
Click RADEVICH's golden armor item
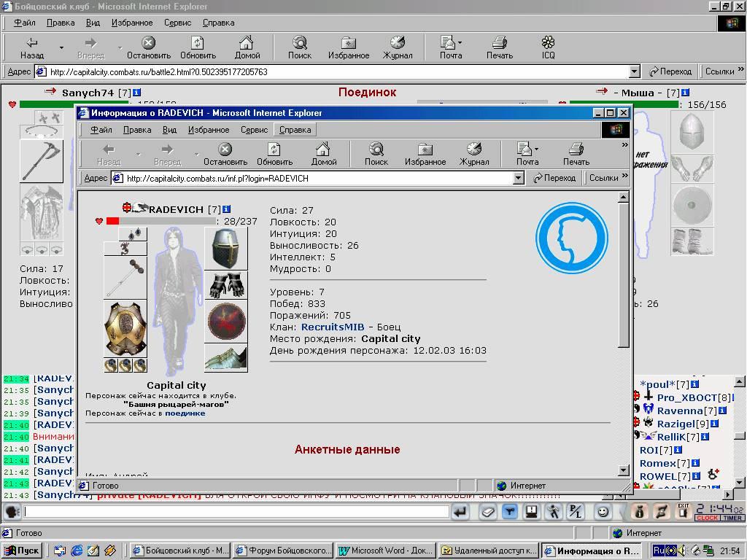[x=125, y=329]
